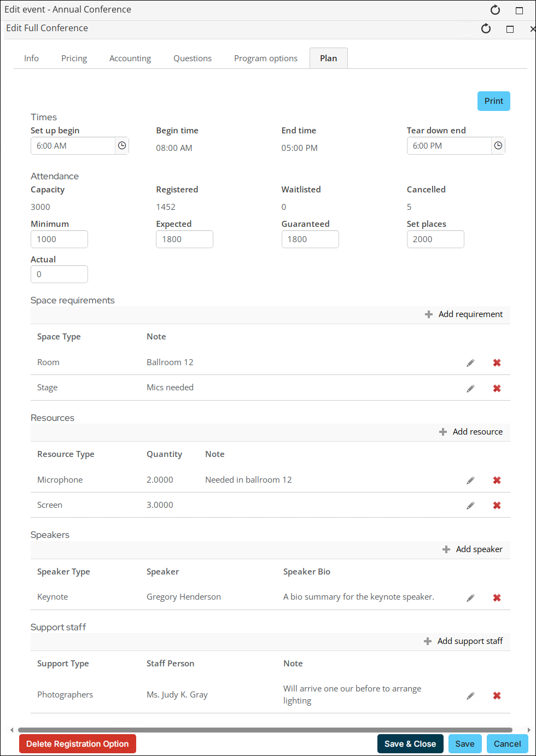Click the scroll left arrow
This screenshot has height=756, width=536.
[12, 730]
